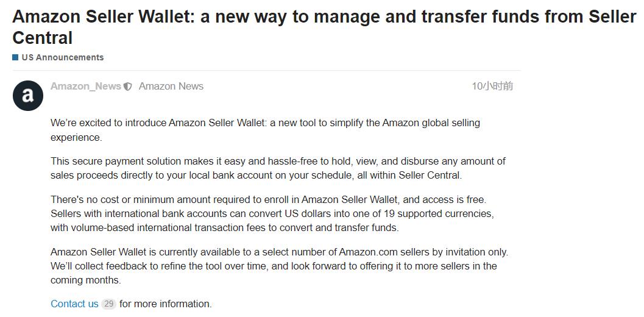644x317 pixels.
Task: Click the "for more information." text
Action: pyautogui.click(x=166, y=304)
